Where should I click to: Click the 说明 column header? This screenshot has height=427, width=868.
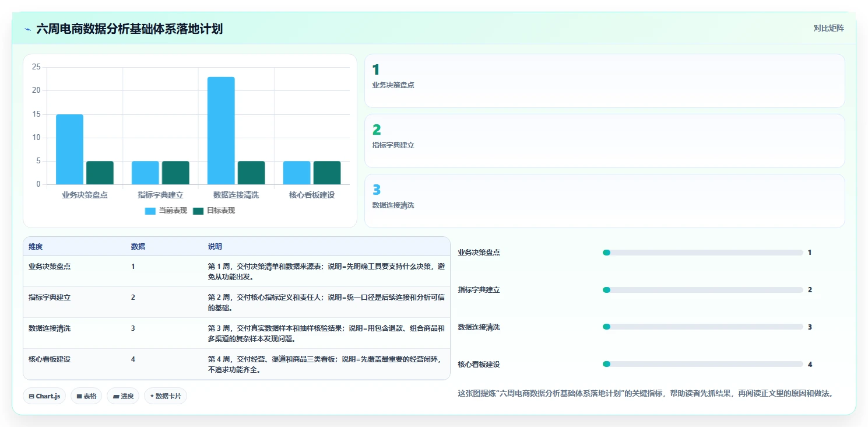coord(215,247)
